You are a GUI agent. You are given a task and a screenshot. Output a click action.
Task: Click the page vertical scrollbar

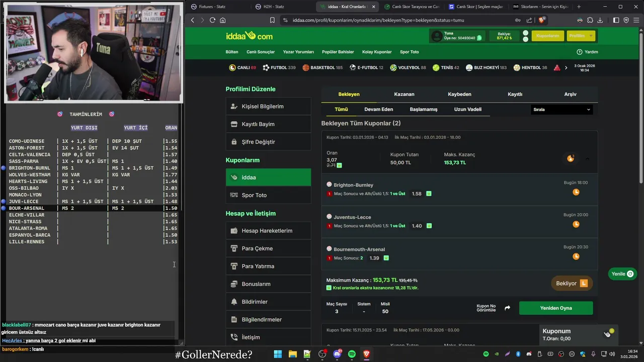(x=640, y=108)
